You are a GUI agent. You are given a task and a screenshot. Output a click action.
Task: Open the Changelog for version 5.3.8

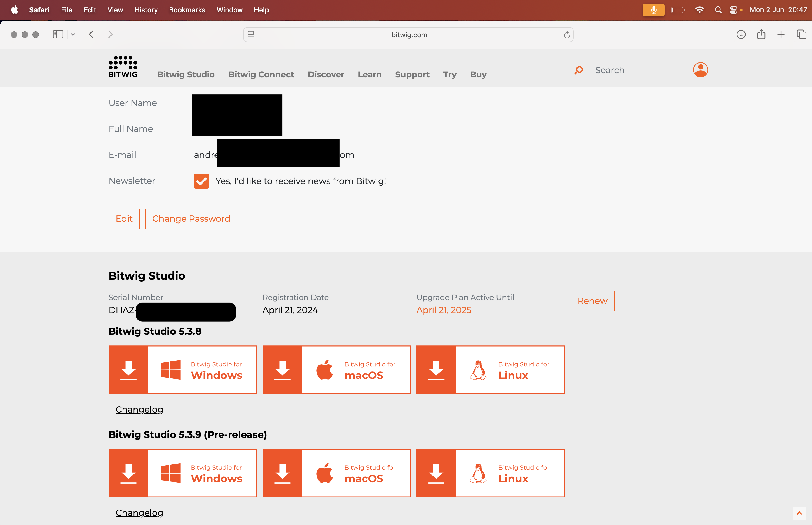pos(139,410)
